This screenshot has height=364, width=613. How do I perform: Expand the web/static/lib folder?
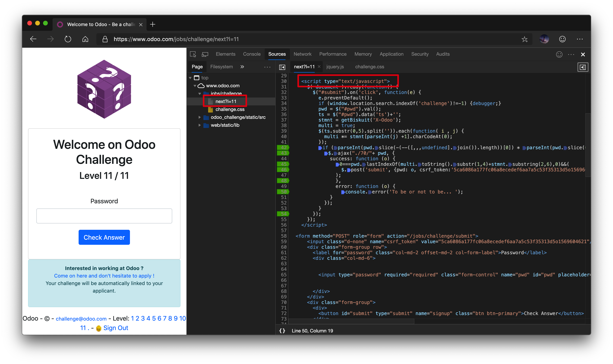click(x=200, y=125)
